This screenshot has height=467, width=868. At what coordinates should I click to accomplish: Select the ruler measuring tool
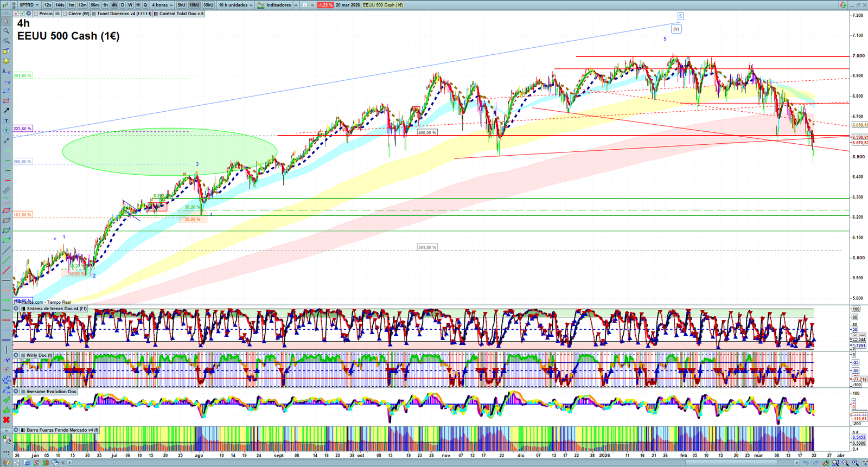[6, 190]
